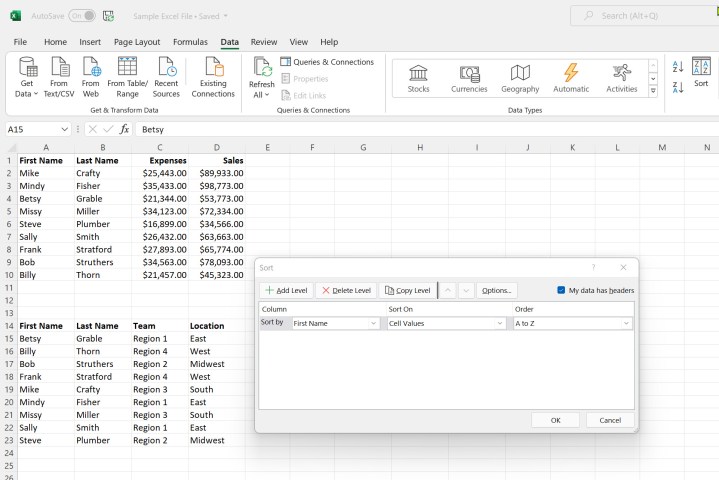The width and height of the screenshot is (719, 480).
Task: Open the Sort by column dropdown
Action: pyautogui.click(x=334, y=323)
